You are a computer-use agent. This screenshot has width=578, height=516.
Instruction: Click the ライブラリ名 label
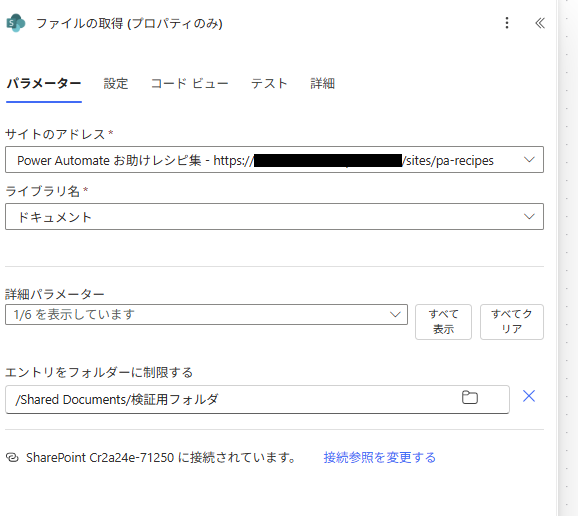click(x=42, y=191)
